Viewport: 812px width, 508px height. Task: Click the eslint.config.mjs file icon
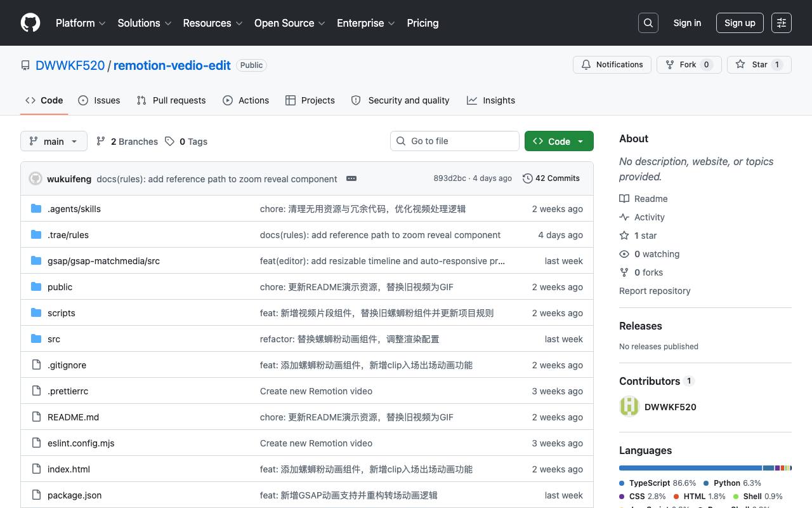tap(36, 443)
